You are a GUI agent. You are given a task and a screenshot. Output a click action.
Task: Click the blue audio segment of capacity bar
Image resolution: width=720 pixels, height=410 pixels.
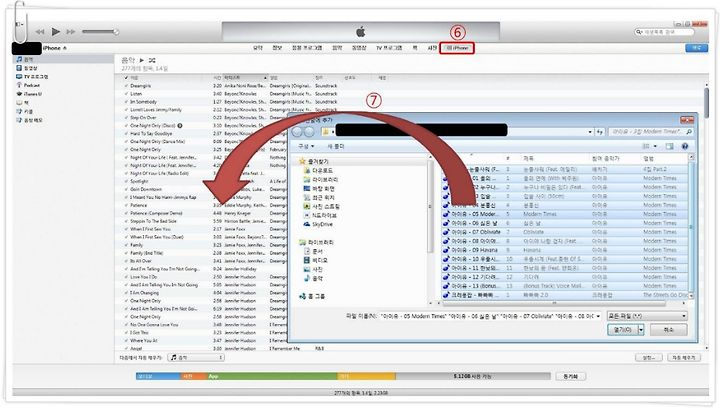(158, 376)
